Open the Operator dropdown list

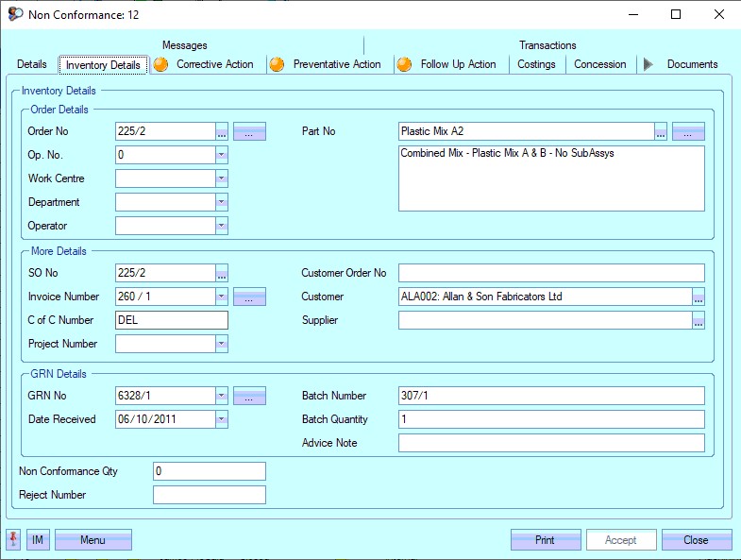(x=221, y=226)
